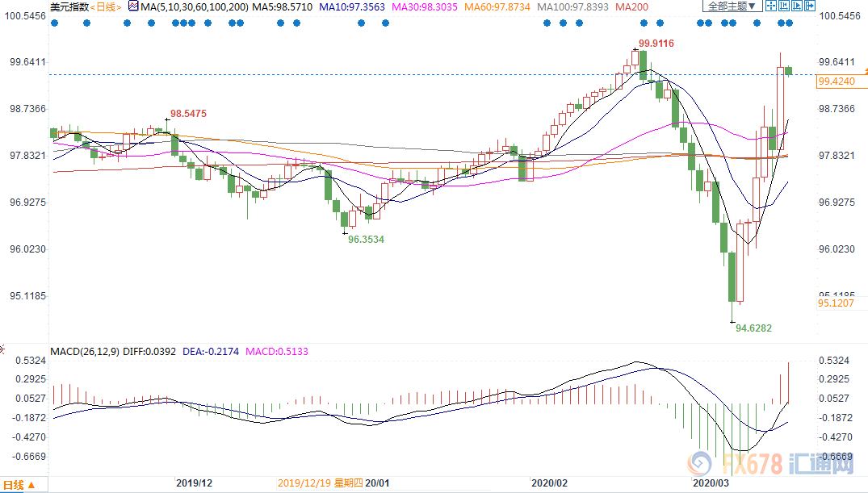The image size is (868, 493).
Task: Click the orange price alert bell icon
Action: [863, 71]
